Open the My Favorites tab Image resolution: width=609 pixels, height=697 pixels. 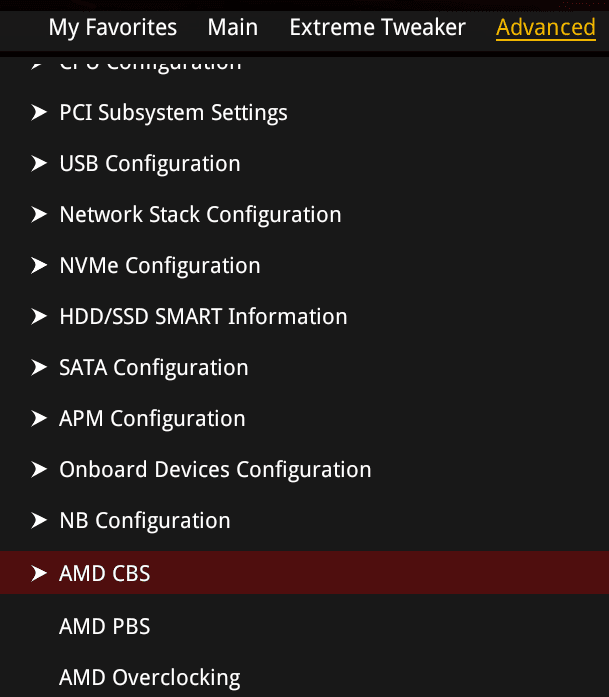coord(112,28)
